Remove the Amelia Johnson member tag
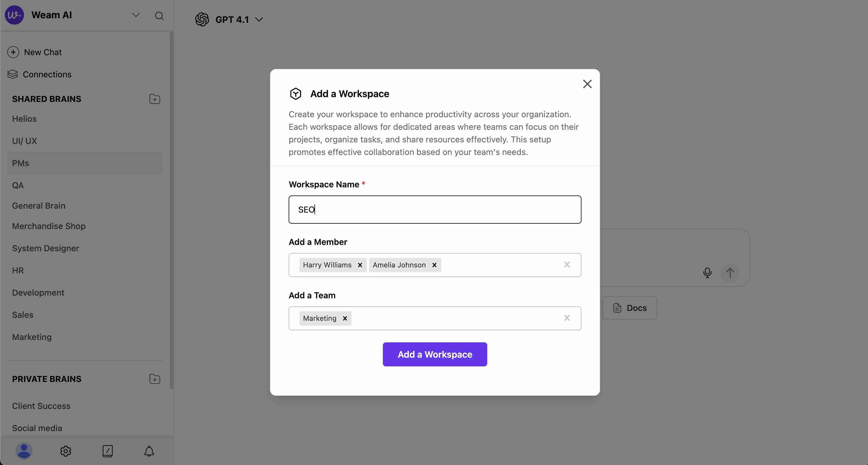The image size is (868, 465). coord(434,265)
